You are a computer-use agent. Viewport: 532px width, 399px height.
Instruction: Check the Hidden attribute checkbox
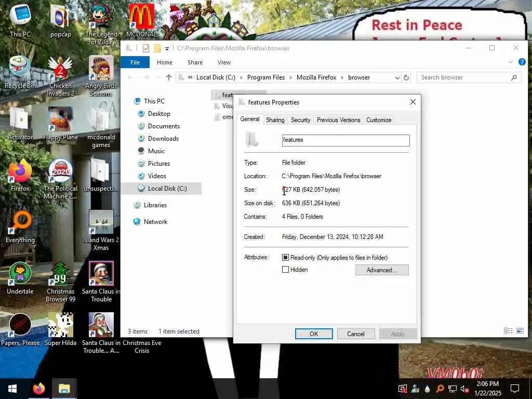click(x=285, y=270)
